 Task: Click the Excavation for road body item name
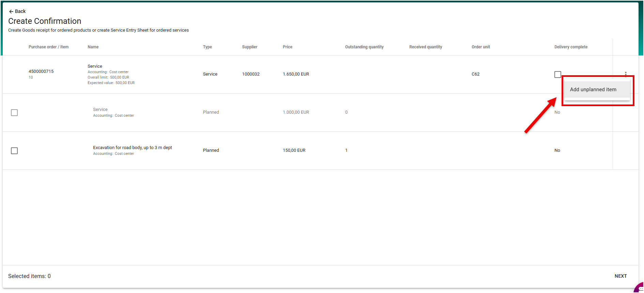(132, 148)
